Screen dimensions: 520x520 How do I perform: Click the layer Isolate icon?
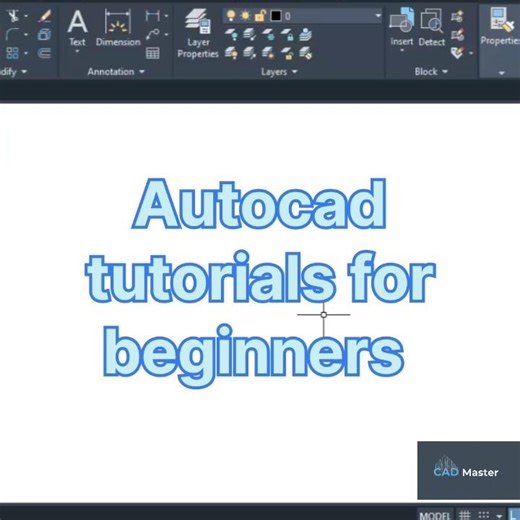click(x=250, y=34)
